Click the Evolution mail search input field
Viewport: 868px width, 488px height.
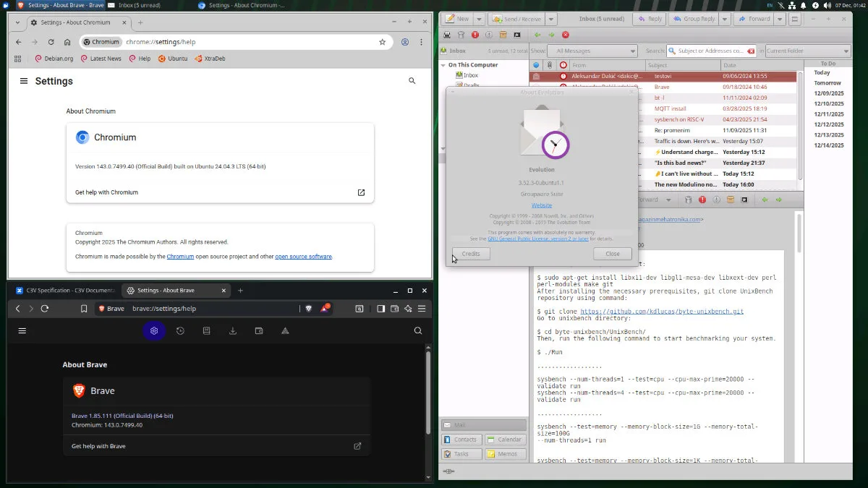click(x=710, y=51)
